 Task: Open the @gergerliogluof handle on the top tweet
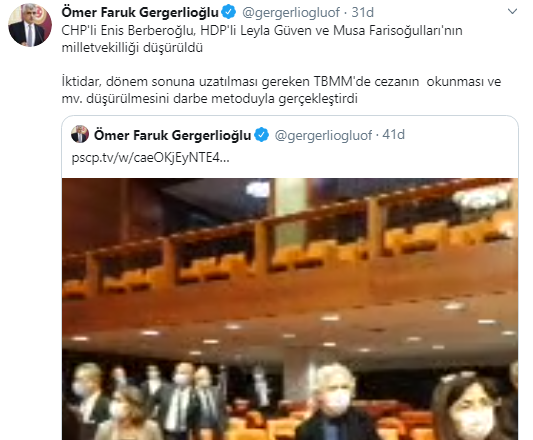pos(291,13)
